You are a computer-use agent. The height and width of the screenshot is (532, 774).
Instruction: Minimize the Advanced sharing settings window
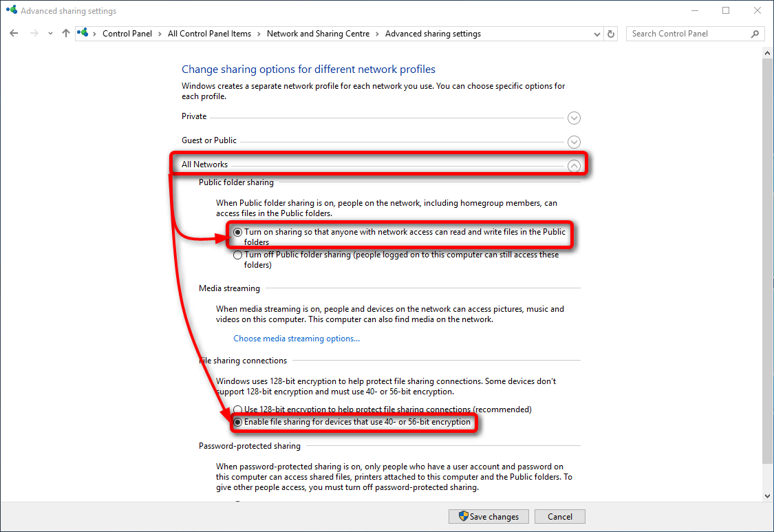coord(694,10)
